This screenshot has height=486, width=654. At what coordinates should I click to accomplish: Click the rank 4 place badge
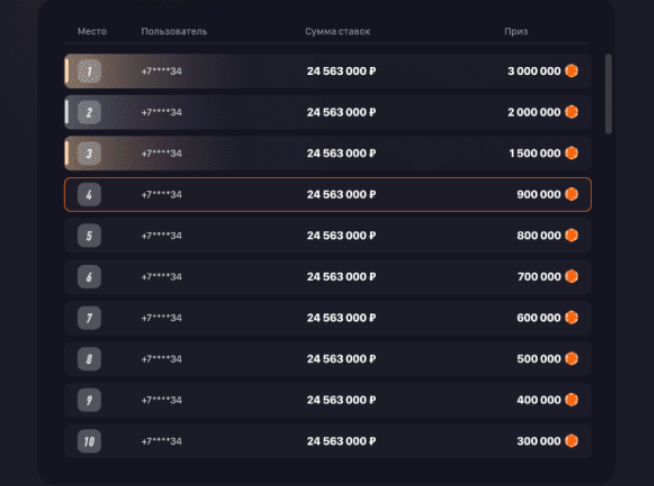89,194
